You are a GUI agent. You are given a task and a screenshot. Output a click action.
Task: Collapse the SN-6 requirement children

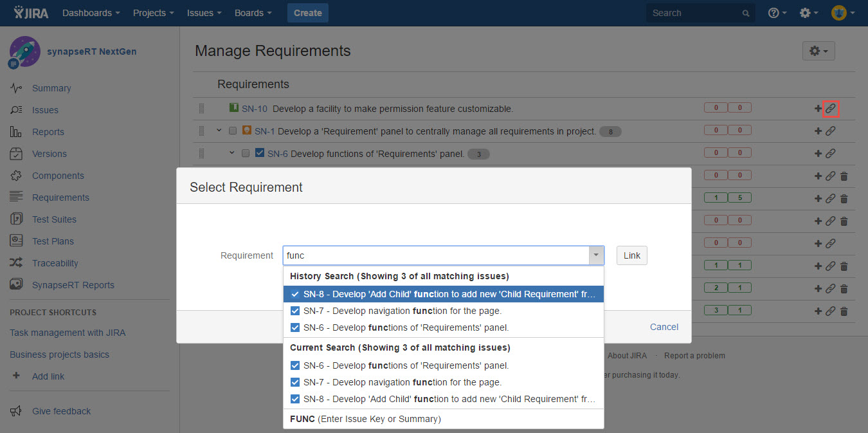pos(231,153)
